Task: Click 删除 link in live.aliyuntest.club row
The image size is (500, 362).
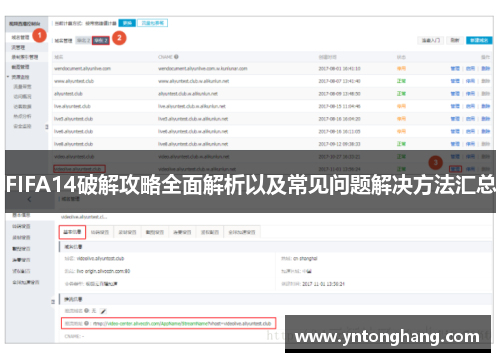Action: tap(486, 106)
